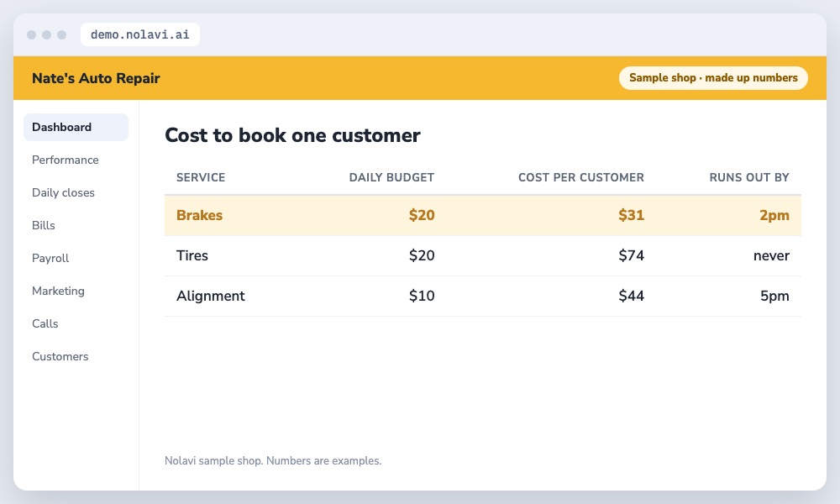The width and height of the screenshot is (840, 504).
Task: Click the never runs out value
Action: pyautogui.click(x=771, y=256)
